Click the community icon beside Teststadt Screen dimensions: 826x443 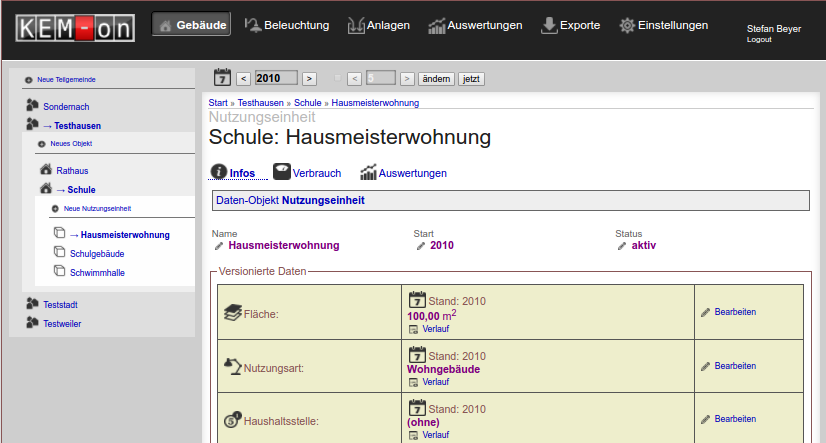(x=33, y=303)
